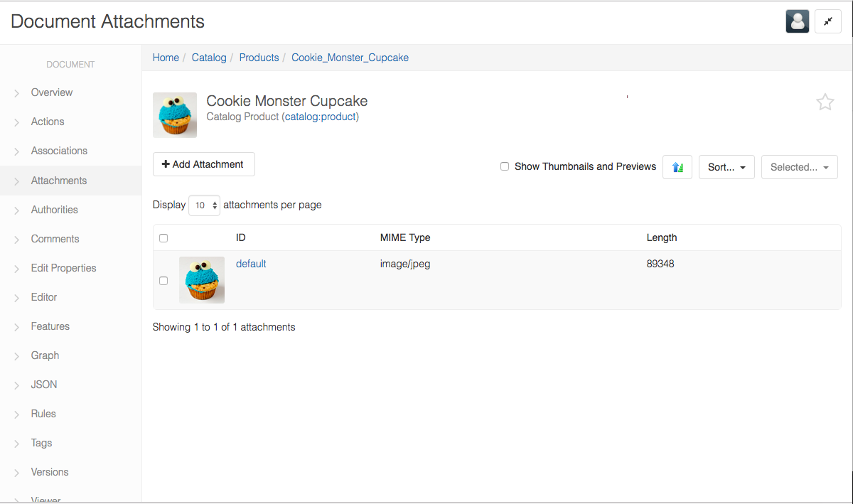This screenshot has height=504, width=853.
Task: Click the Products breadcrumb link
Action: point(259,58)
